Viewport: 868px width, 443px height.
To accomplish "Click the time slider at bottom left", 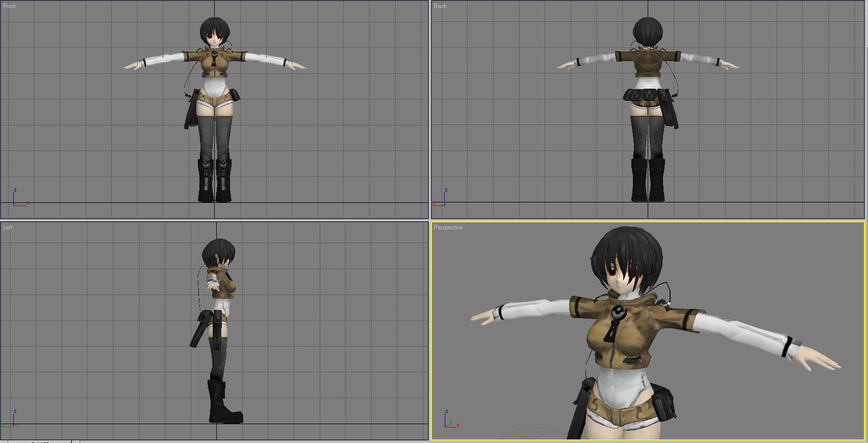I will click(40, 441).
